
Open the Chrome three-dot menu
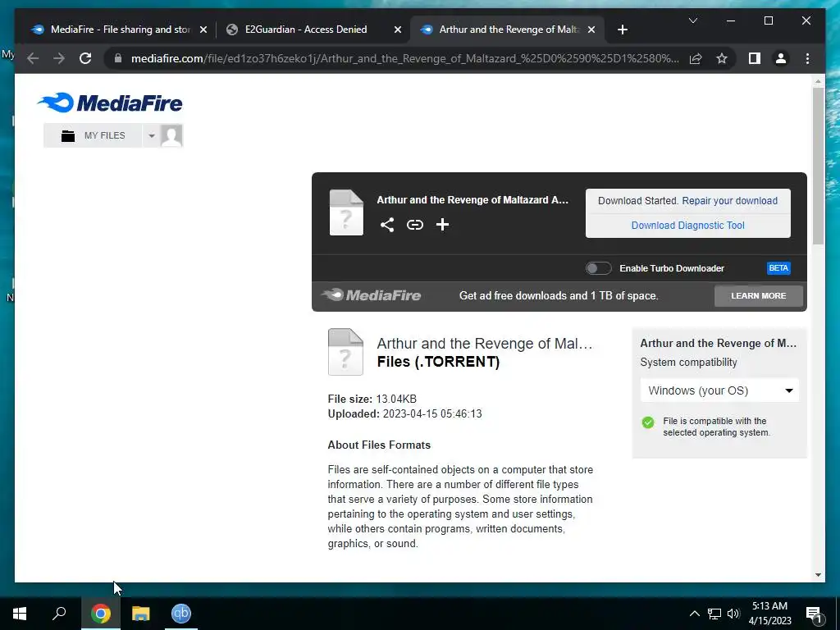(807, 58)
